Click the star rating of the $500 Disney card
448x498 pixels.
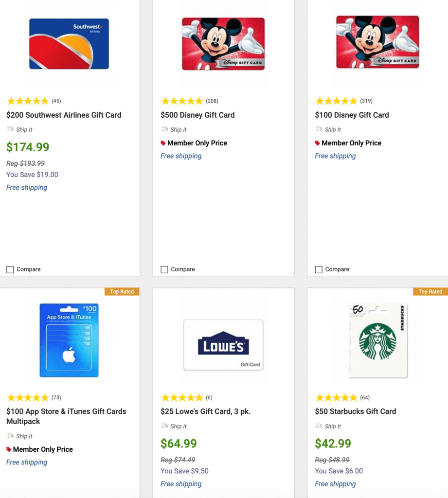point(182,101)
